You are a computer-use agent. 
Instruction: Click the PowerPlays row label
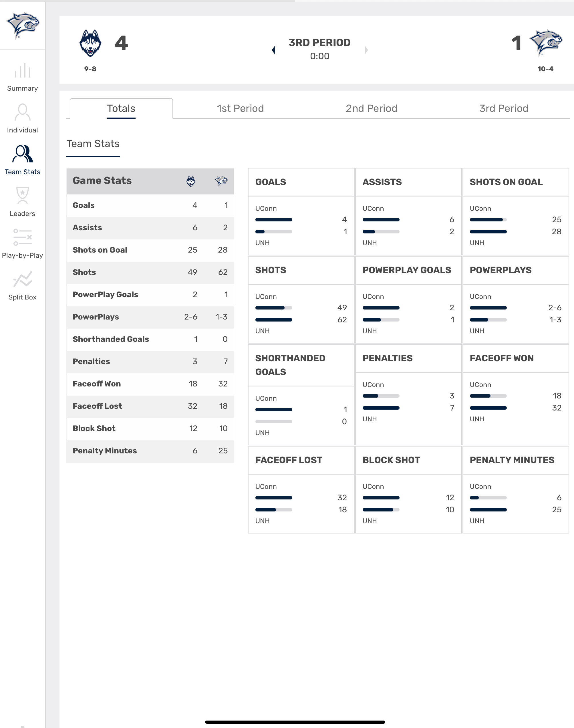[96, 317]
